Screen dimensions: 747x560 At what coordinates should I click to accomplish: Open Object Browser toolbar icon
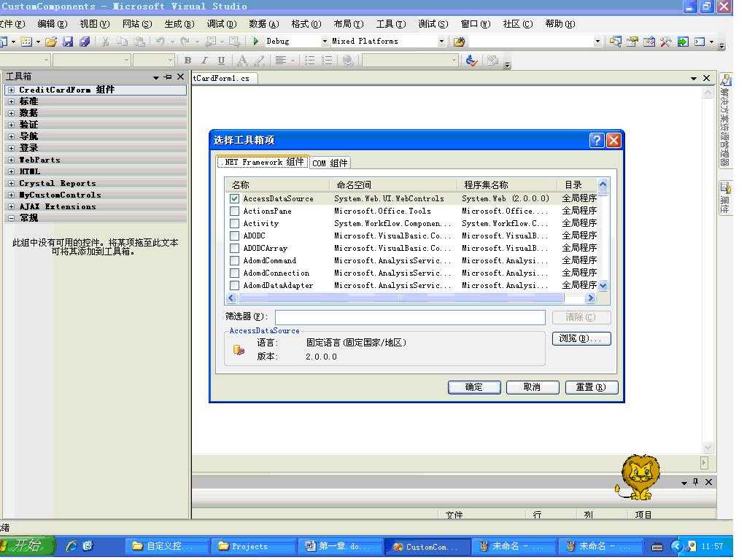(649, 42)
